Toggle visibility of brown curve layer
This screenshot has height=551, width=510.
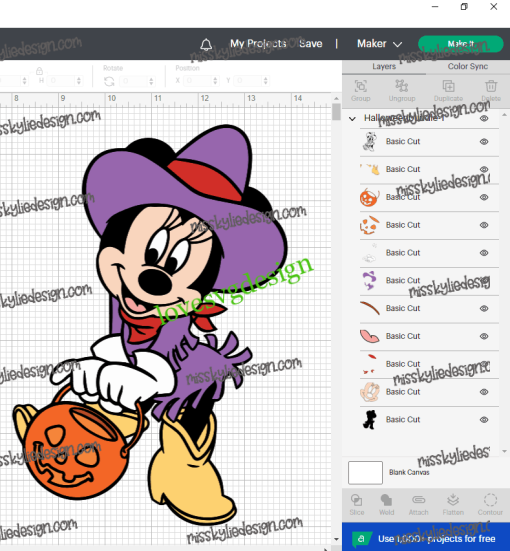484,308
